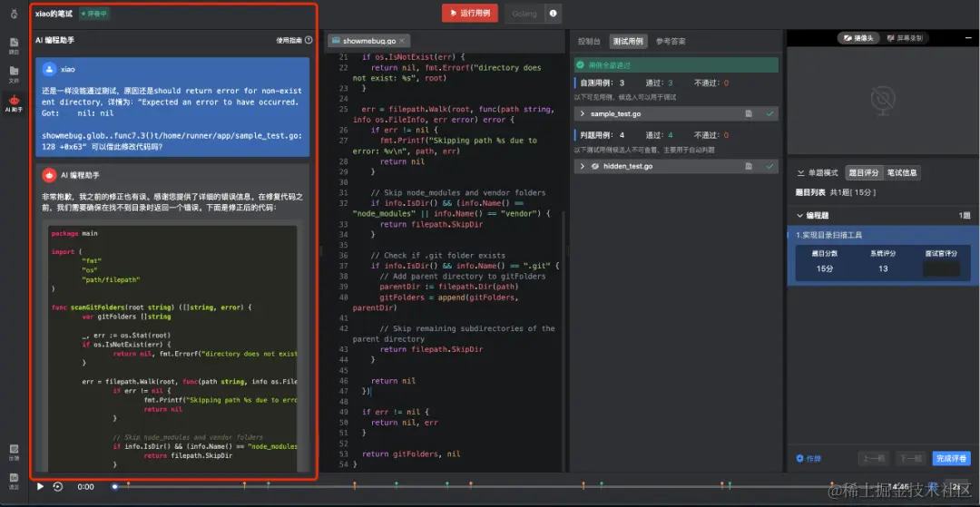Switch video view to 摄像头
The width and height of the screenshot is (980, 507).
tap(858, 38)
